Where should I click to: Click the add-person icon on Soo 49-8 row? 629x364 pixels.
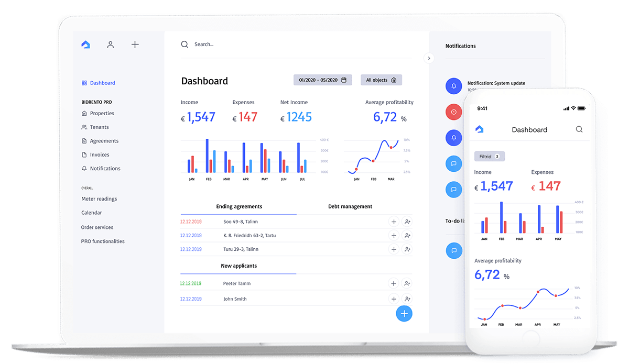tap(407, 222)
